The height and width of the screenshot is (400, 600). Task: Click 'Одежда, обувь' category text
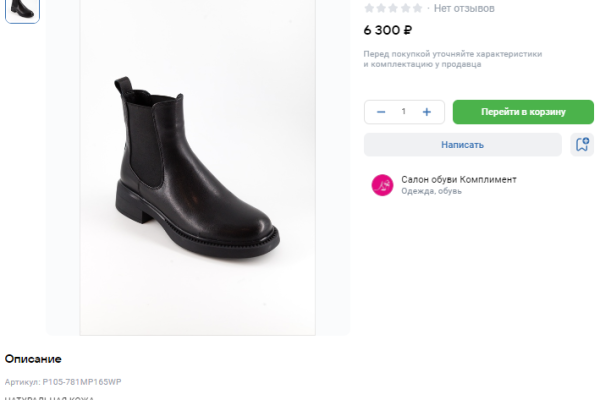click(431, 191)
